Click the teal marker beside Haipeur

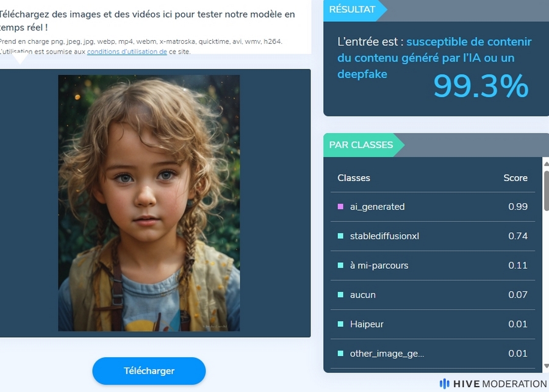340,324
